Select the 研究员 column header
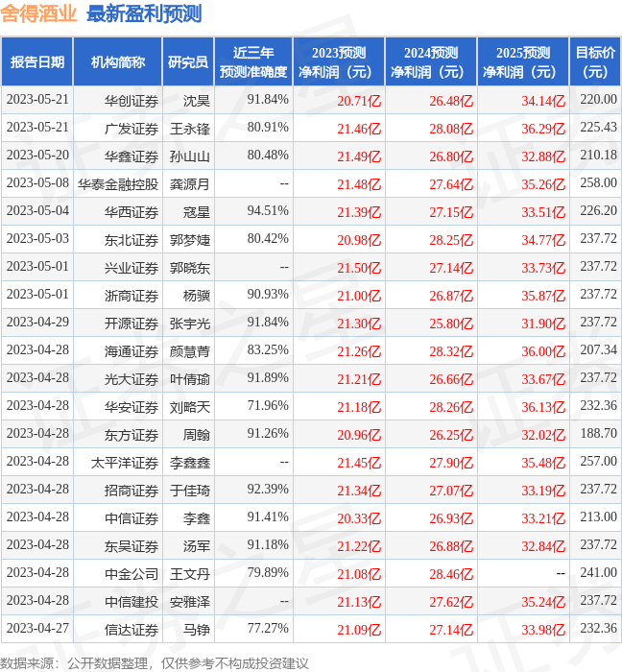Viewport: 622px width, 672px height. [188, 62]
